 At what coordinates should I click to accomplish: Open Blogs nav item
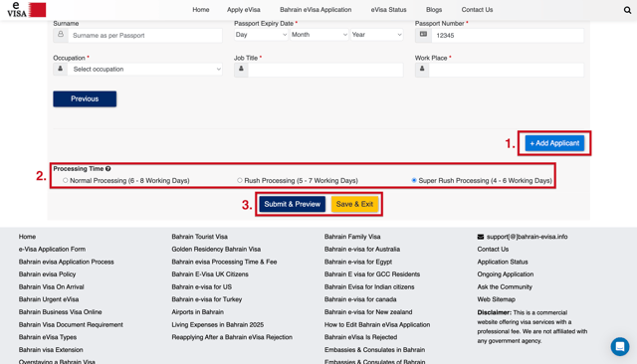[x=434, y=9]
